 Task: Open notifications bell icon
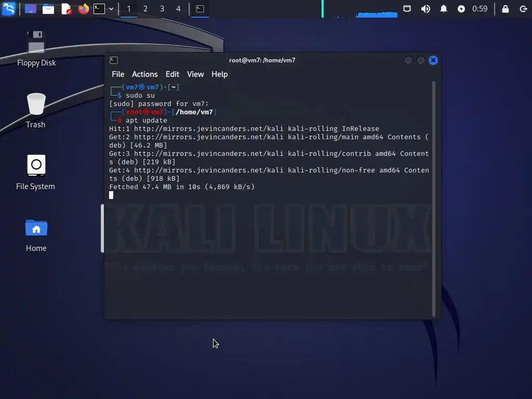[444, 8]
